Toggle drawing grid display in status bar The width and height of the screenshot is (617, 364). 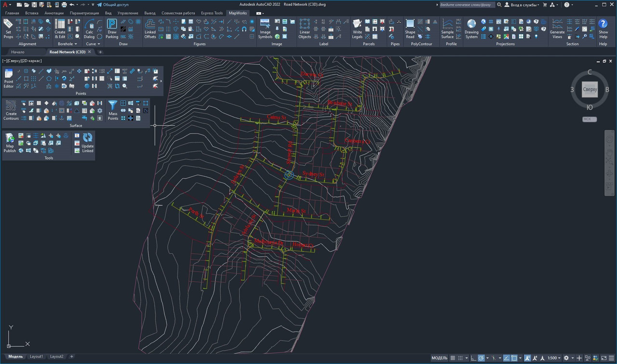tap(453, 358)
